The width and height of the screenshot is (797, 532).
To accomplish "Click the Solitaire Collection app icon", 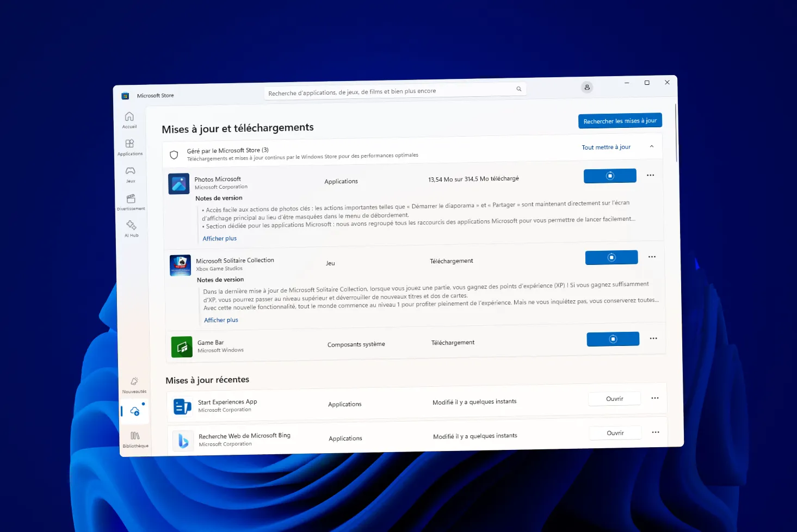I will tap(181, 265).
